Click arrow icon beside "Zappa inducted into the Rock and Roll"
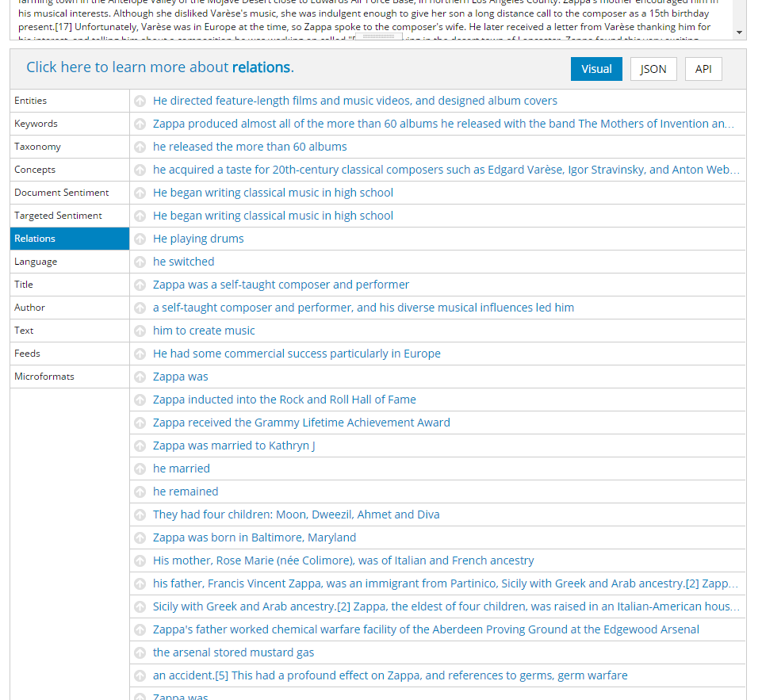Image resolution: width=762 pixels, height=700 pixels. [x=140, y=400]
